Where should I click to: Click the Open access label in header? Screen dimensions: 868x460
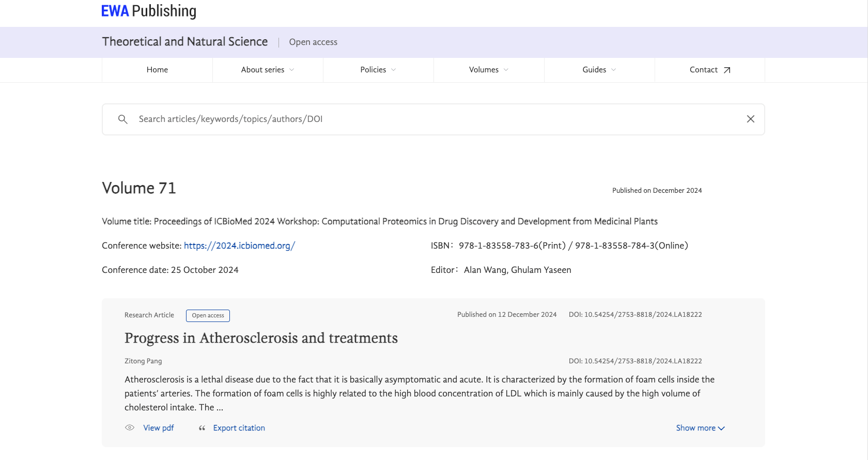pos(313,42)
